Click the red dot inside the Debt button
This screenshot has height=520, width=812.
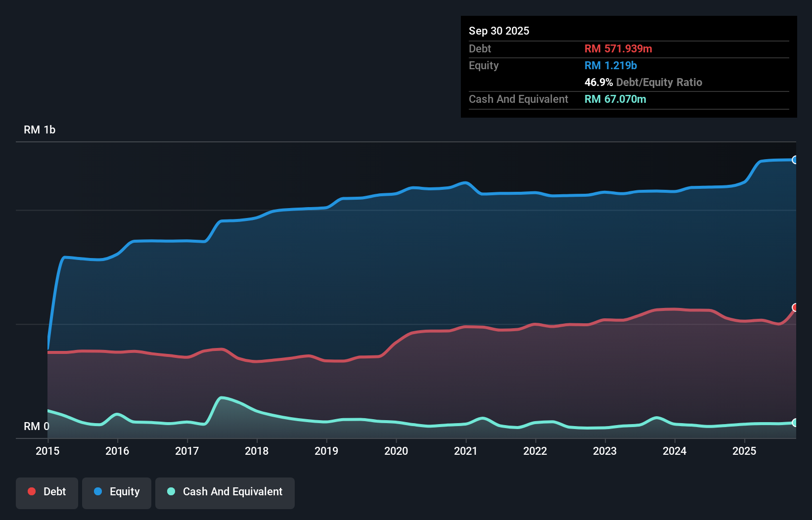(x=31, y=491)
